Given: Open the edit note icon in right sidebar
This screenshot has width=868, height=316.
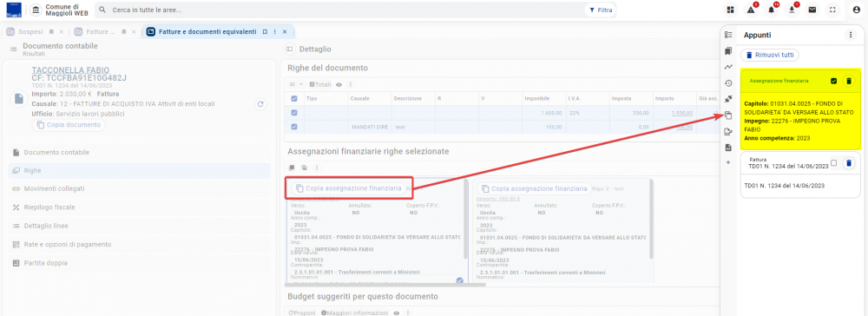Looking at the screenshot, I should (728, 131).
